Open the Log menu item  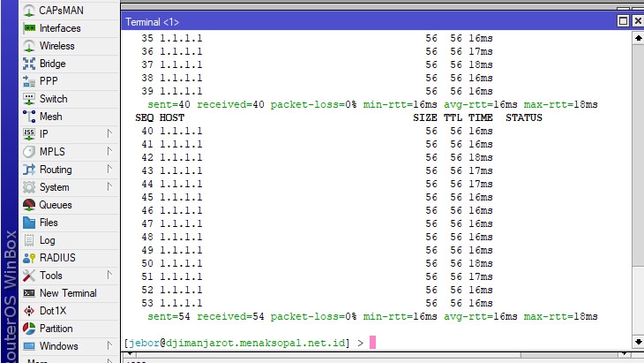tap(47, 240)
